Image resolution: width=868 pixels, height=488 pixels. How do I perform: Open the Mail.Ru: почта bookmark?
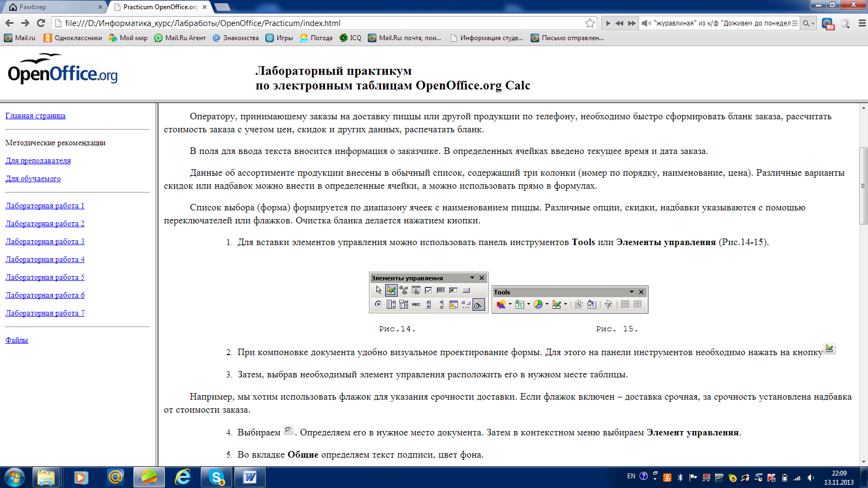click(x=405, y=38)
